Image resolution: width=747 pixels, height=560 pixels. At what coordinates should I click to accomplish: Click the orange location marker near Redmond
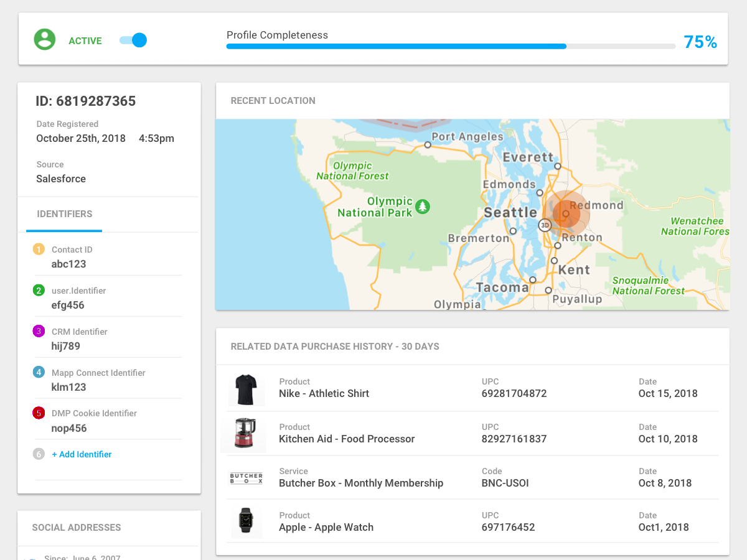click(565, 213)
